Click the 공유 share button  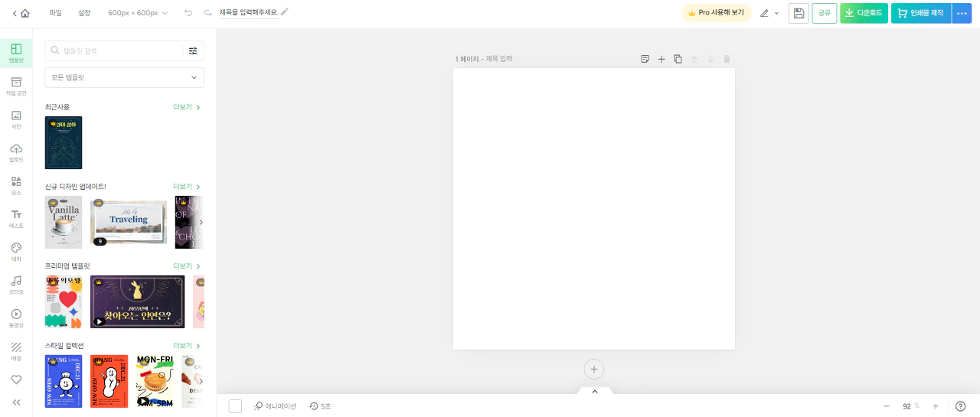click(x=825, y=13)
